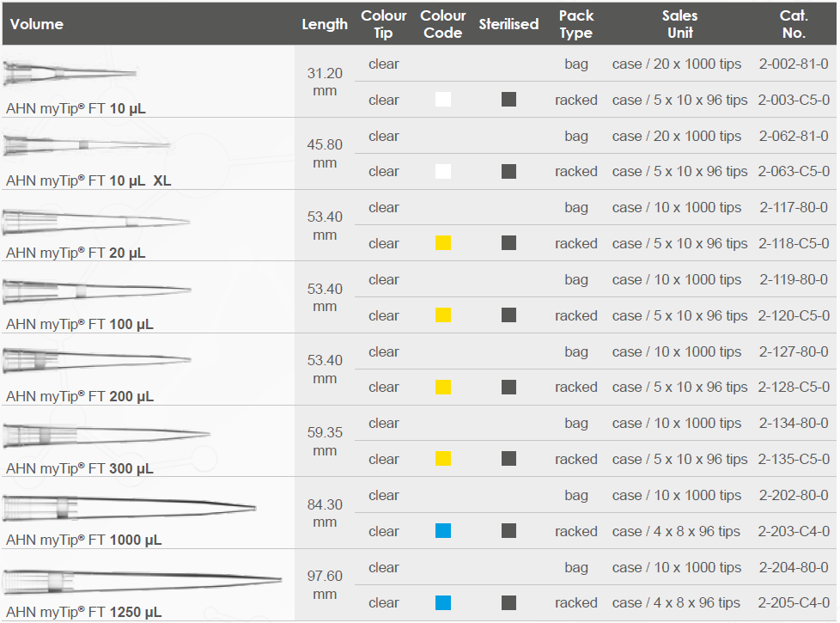The image size is (840, 623).
Task: Select the product name "AHN myTip FT 1000 µL"
Action: (x=83, y=540)
